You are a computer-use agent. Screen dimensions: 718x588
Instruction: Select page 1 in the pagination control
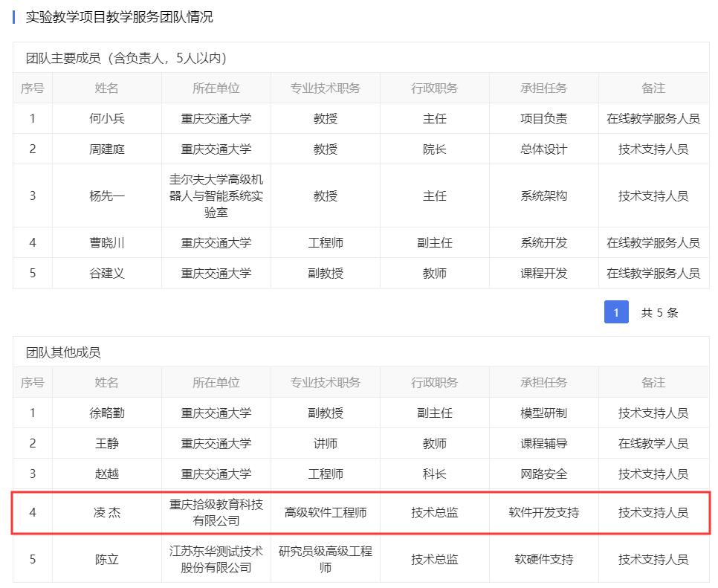(615, 312)
